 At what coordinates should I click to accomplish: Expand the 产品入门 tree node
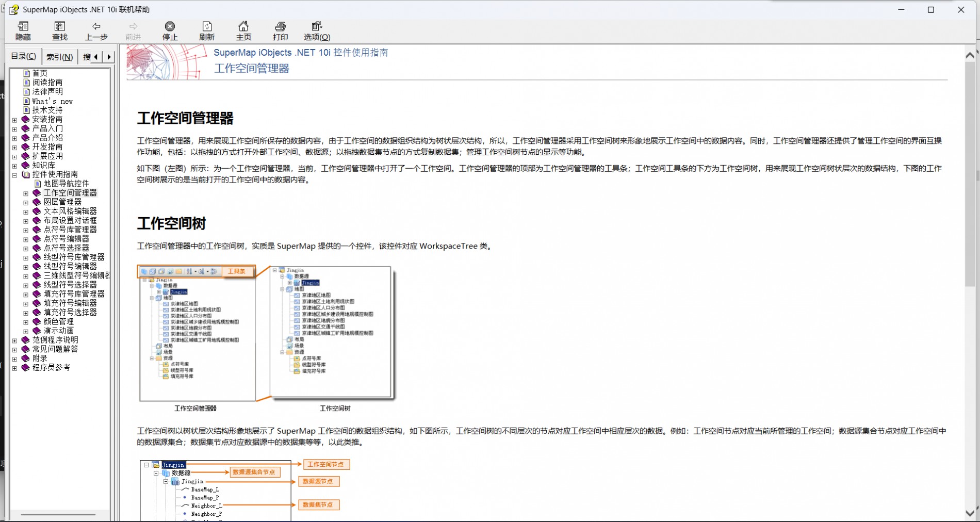(14, 129)
